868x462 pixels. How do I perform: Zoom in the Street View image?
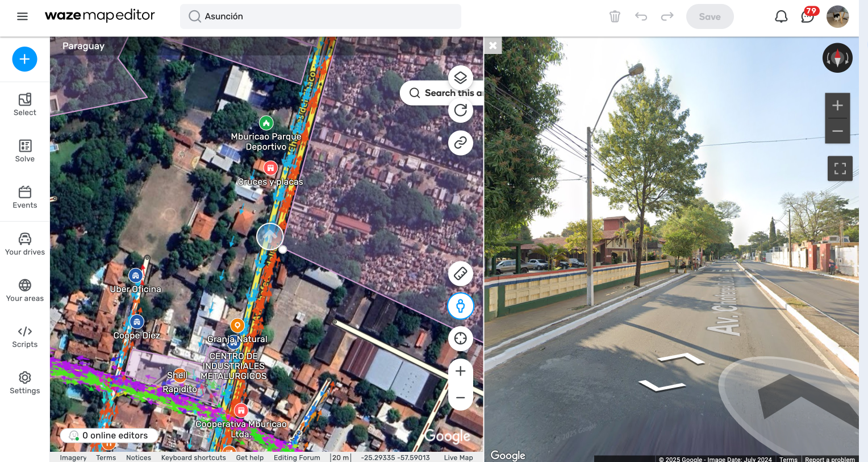[x=837, y=106]
